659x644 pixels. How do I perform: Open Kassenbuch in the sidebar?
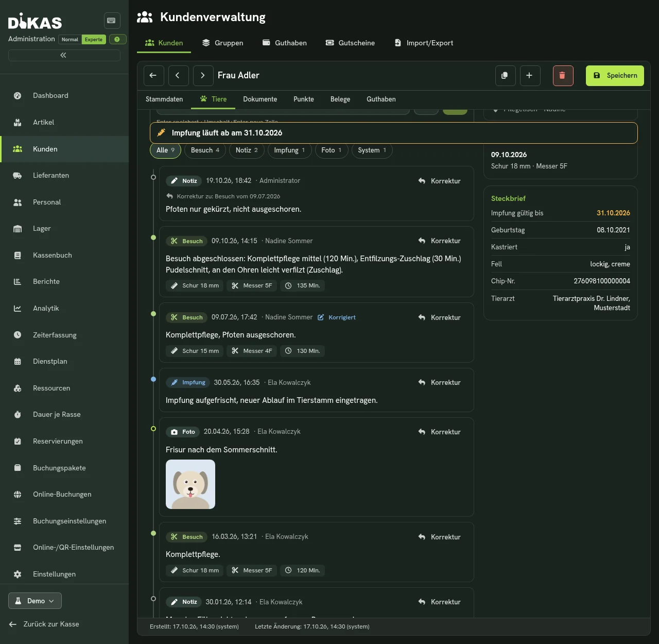[64, 256]
